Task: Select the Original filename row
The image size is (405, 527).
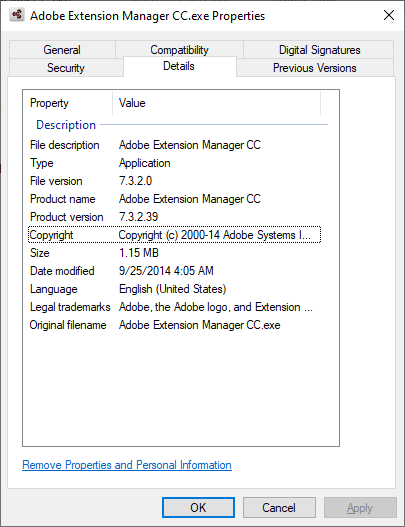Action: coord(174,325)
